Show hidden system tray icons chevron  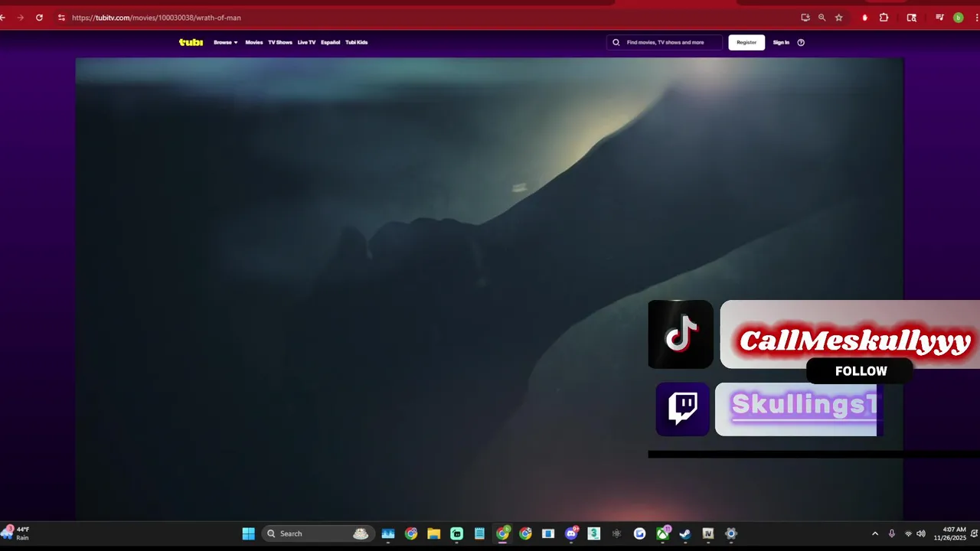click(x=875, y=533)
